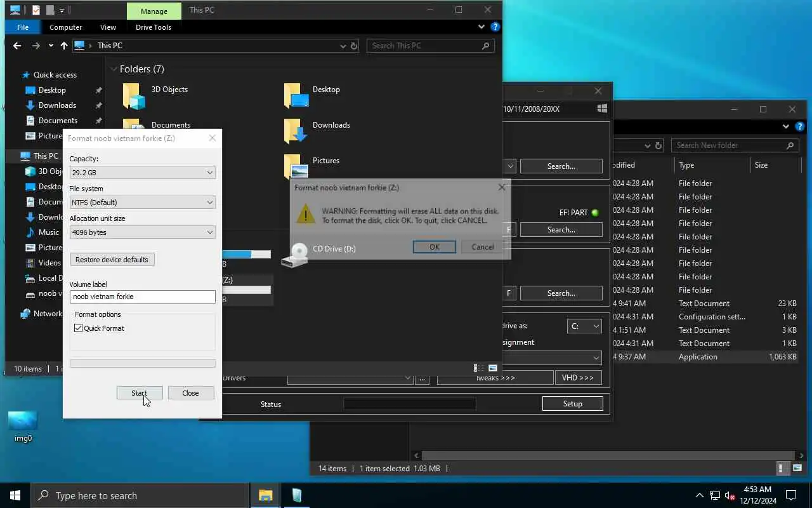Open the View ribbon tab
812x508 pixels.
[x=108, y=27]
